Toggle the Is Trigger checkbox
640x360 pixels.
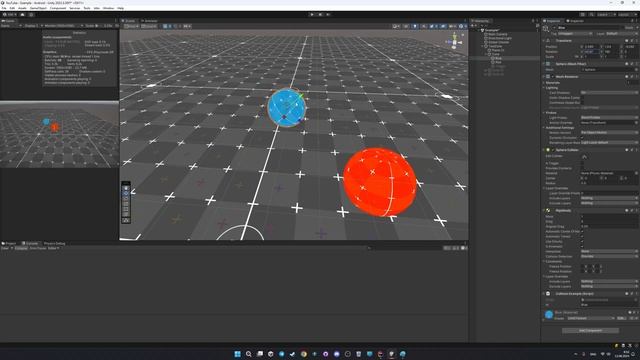click(582, 163)
